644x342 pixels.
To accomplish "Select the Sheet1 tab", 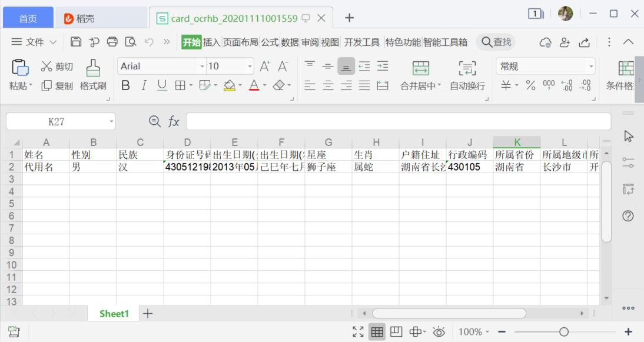I will [114, 314].
